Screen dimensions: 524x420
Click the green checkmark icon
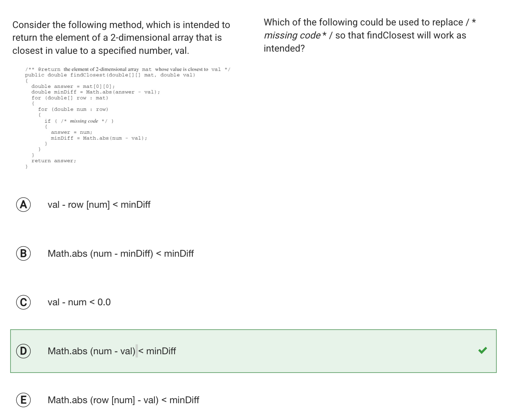pos(483,350)
